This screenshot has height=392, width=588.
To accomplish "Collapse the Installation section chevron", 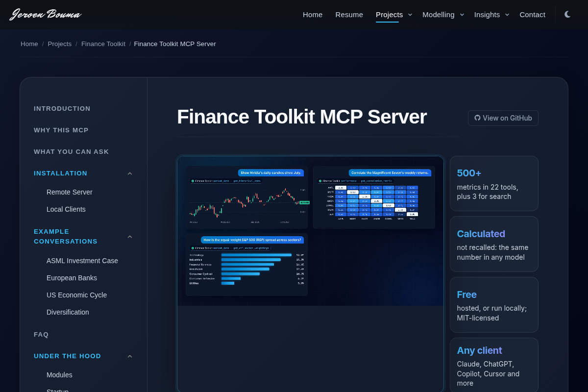I will (130, 173).
